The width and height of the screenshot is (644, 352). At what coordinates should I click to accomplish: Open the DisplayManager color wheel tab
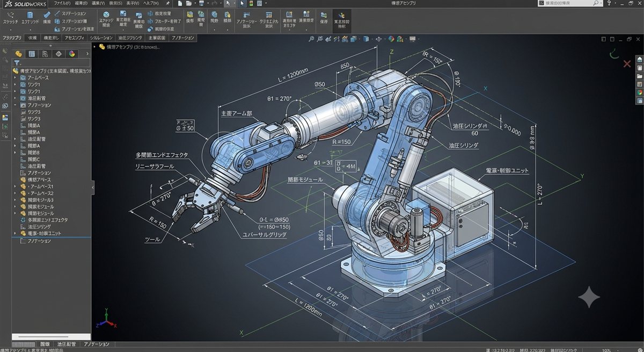point(72,54)
